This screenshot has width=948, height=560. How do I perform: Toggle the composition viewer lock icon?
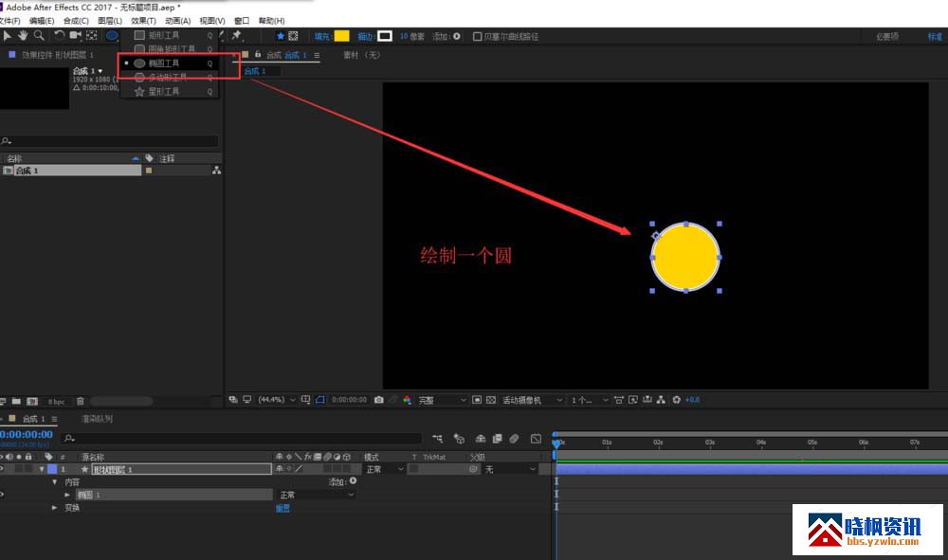click(258, 54)
